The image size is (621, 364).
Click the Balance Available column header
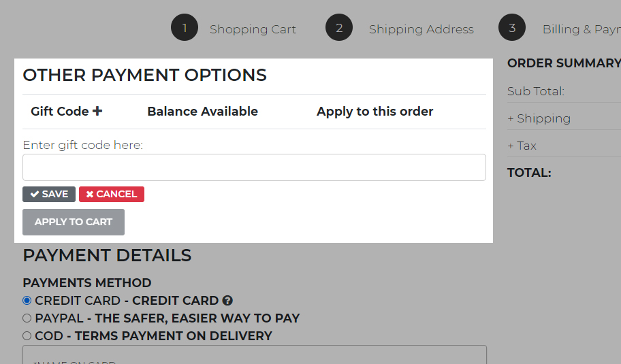click(x=202, y=112)
